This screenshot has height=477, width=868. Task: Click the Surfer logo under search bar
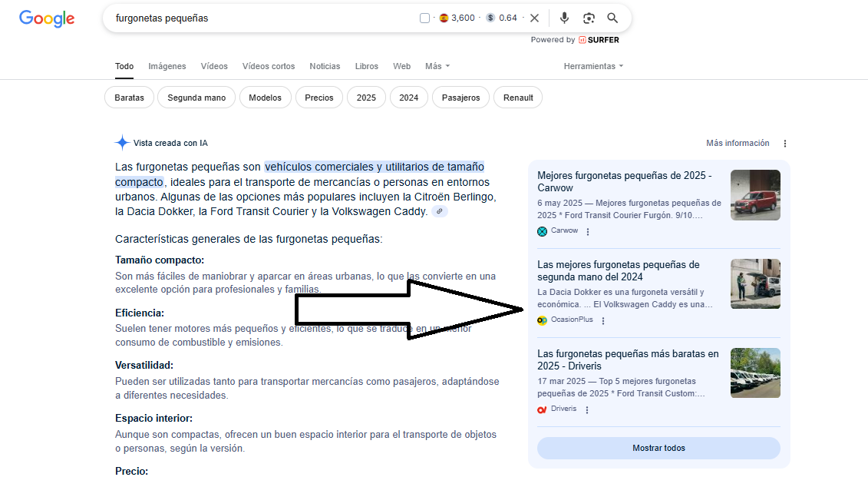click(599, 40)
